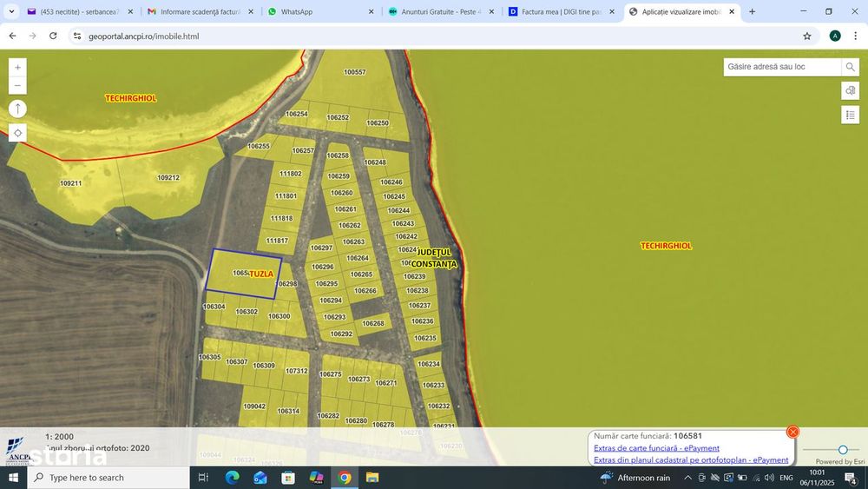Open Chrome three-dot menu
The image size is (868, 489).
click(x=855, y=36)
